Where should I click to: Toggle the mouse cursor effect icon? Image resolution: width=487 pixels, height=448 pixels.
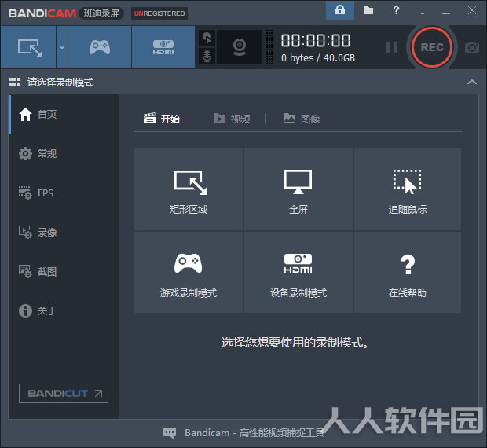tap(207, 39)
